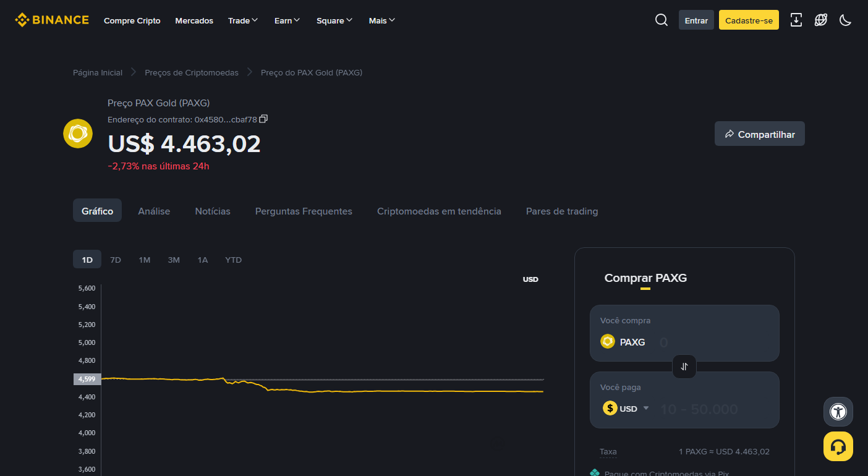The height and width of the screenshot is (476, 868).
Task: Toggle dark mode moon icon
Action: pos(845,20)
